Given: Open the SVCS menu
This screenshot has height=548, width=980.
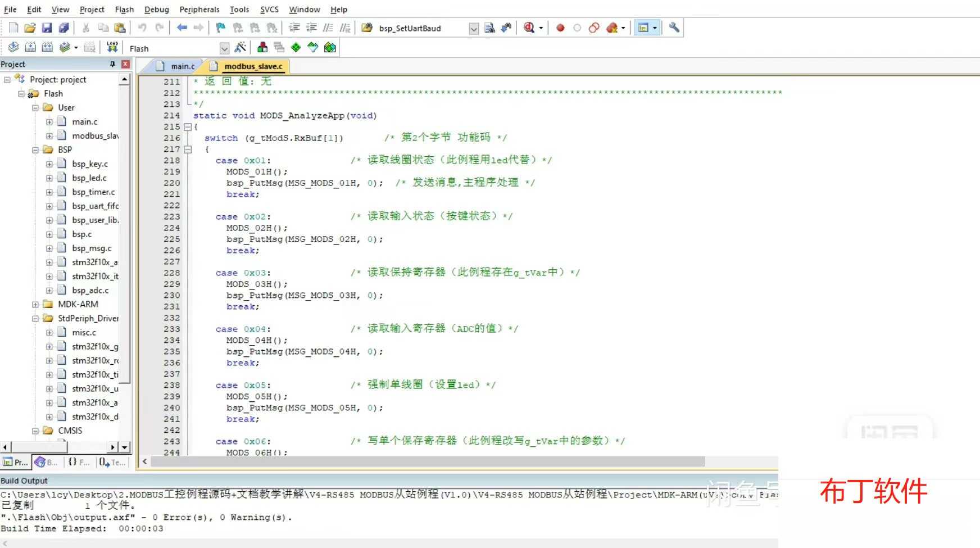Looking at the screenshot, I should [x=269, y=10].
